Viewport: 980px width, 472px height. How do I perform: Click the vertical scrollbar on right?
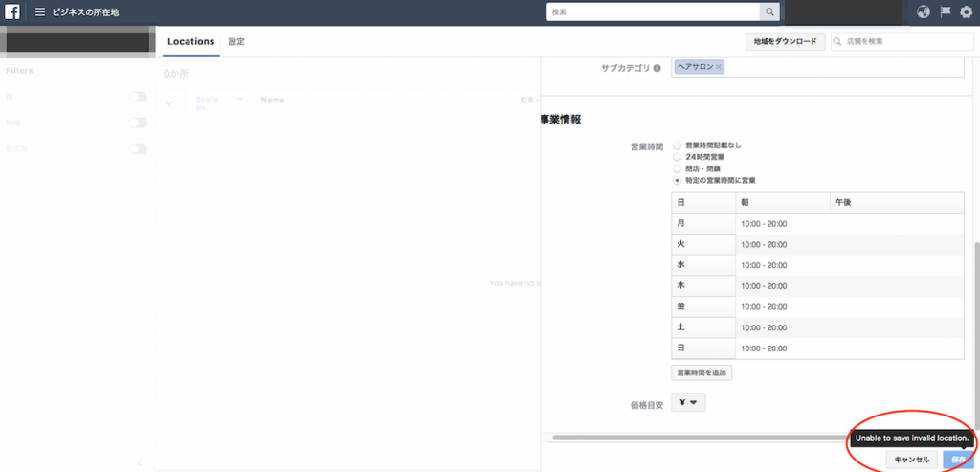coord(976,338)
